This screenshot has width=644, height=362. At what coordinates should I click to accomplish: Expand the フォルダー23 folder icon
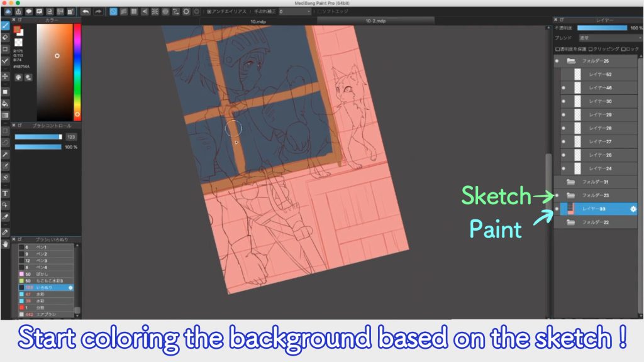click(x=570, y=195)
